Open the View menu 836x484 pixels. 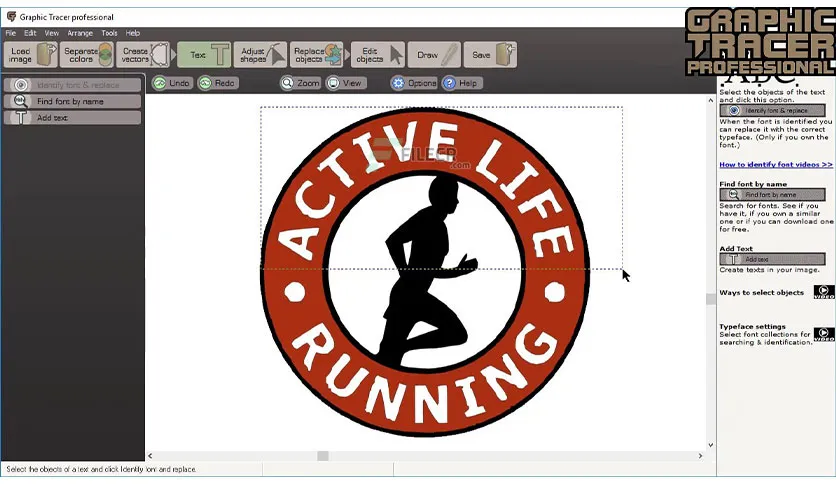52,33
